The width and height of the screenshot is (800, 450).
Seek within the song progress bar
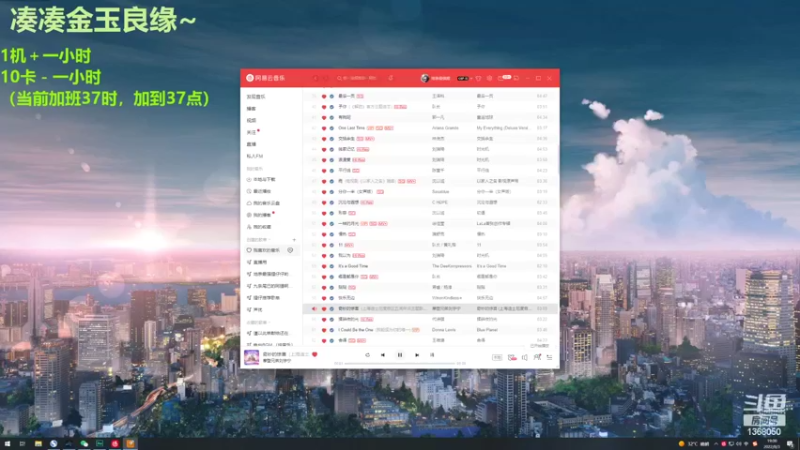(399, 363)
